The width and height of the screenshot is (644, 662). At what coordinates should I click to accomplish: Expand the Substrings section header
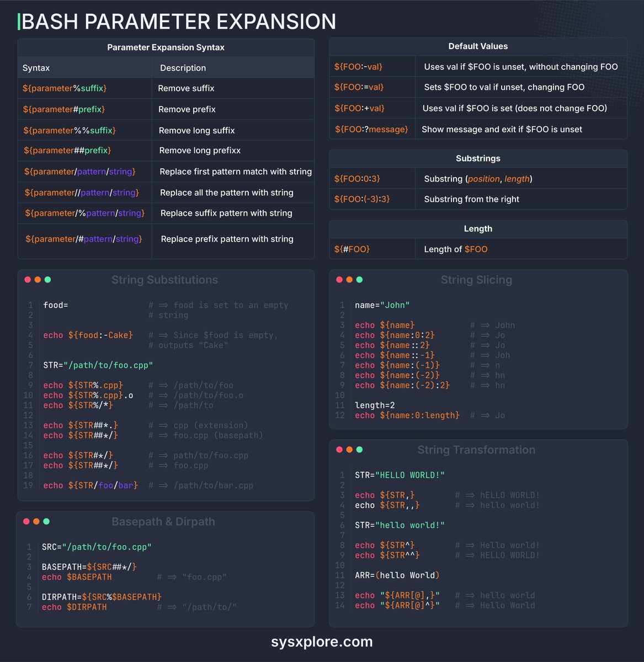(478, 158)
